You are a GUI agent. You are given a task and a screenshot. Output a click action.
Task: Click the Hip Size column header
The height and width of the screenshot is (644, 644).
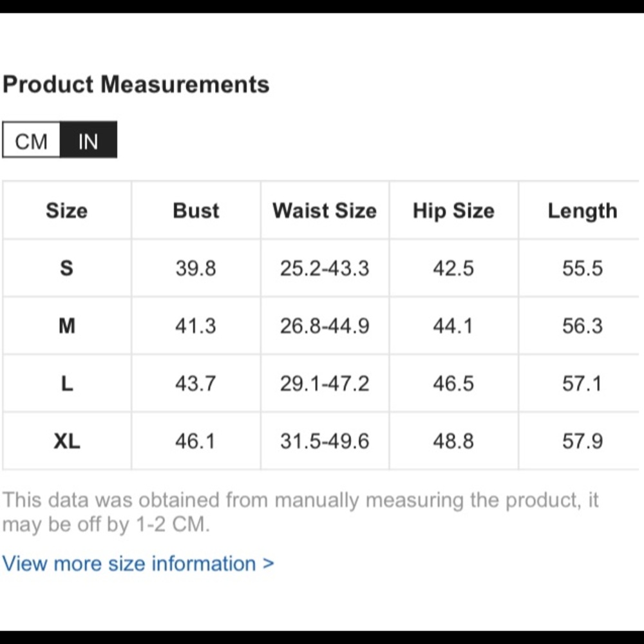(453, 211)
